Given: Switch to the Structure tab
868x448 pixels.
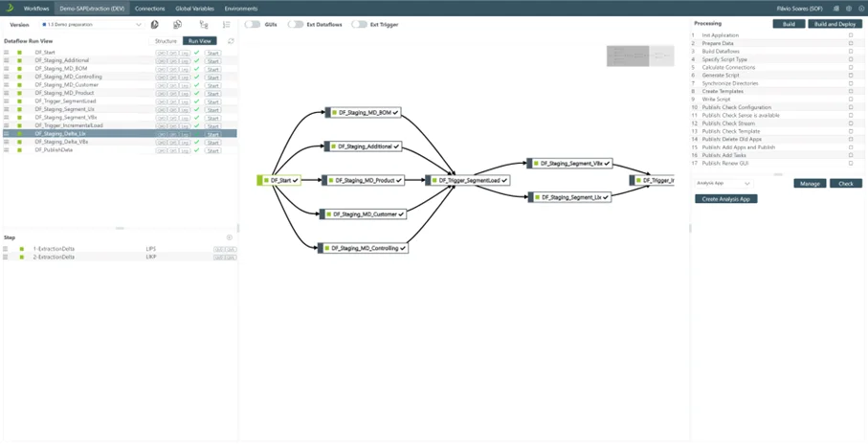Looking at the screenshot, I should 166,41.
